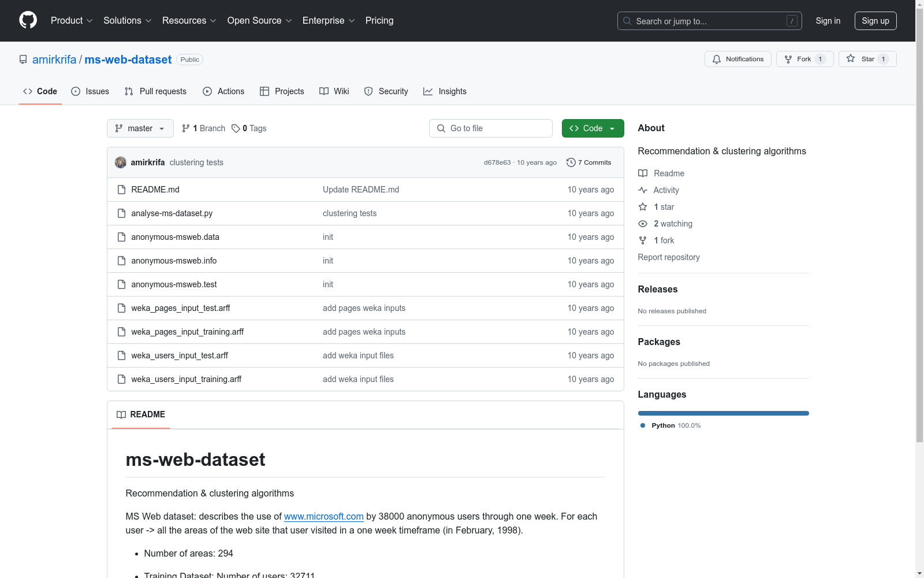Image resolution: width=924 pixels, height=578 pixels.
Task: Click the branch icon beside 1 Branch
Action: 186,128
